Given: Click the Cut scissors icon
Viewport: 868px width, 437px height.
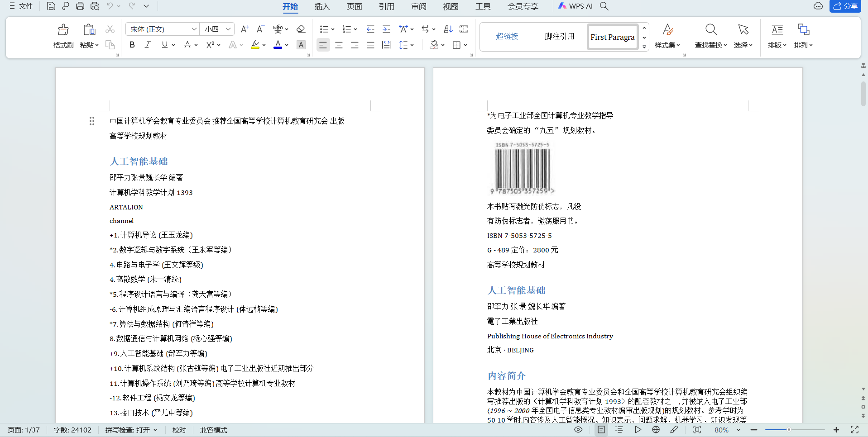Looking at the screenshot, I should [110, 29].
